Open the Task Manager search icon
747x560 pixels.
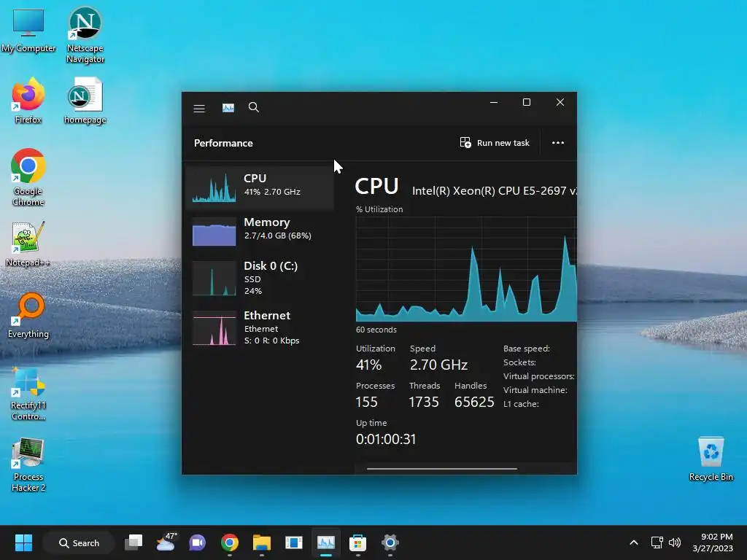click(x=254, y=108)
